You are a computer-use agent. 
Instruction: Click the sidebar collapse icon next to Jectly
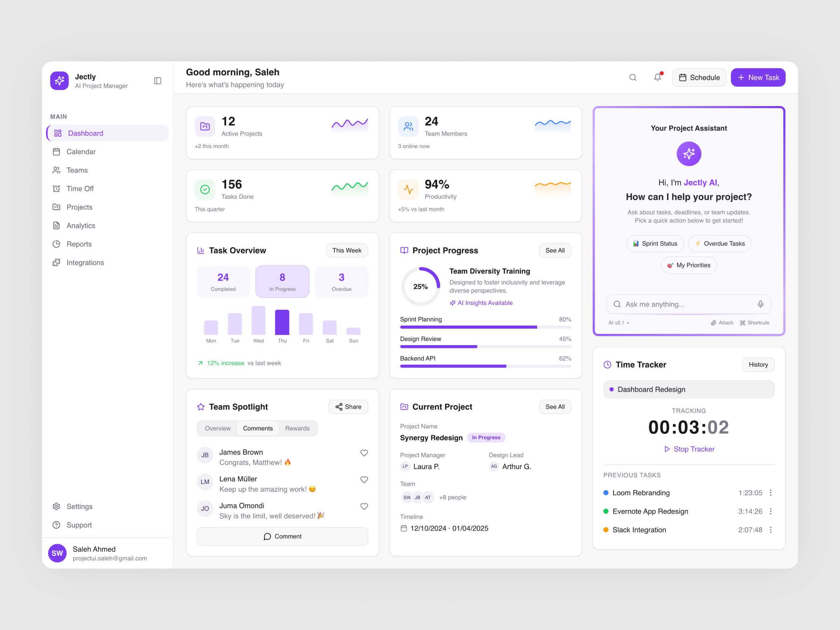[158, 80]
